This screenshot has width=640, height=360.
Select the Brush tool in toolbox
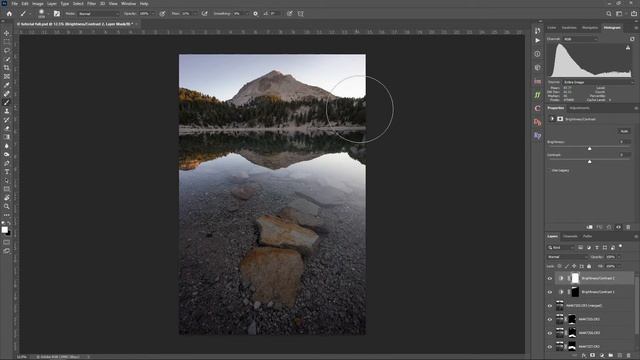click(7, 102)
